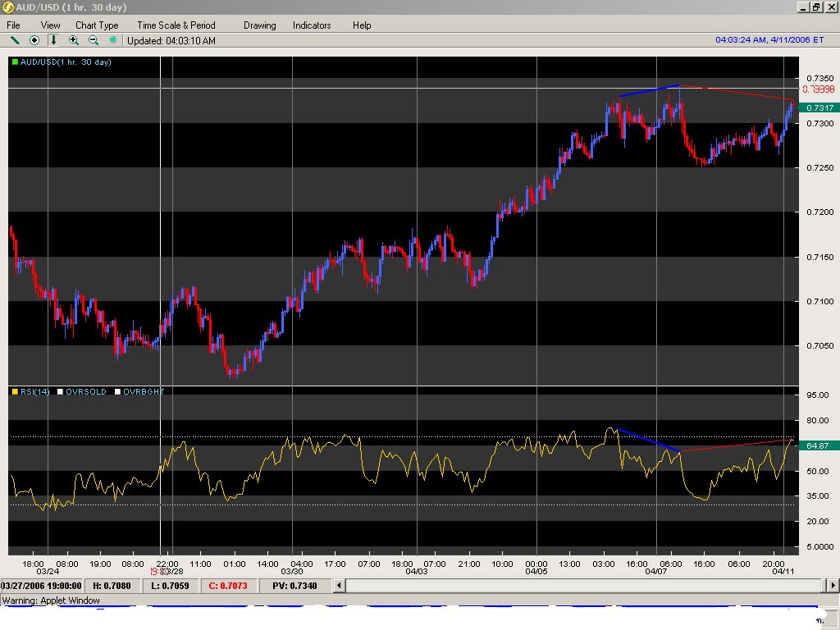Screen dimensions: 840x630
Task: Toggle the OVRSOLD legend square
Action: [x=60, y=392]
